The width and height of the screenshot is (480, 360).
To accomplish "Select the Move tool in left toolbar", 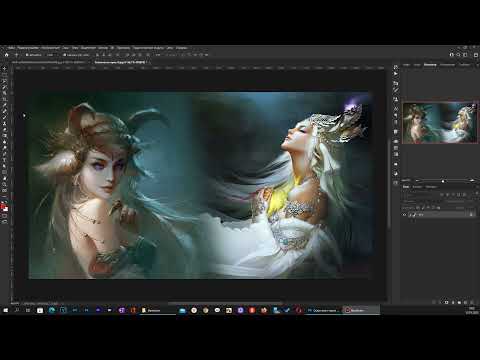I will pyautogui.click(x=5, y=69).
